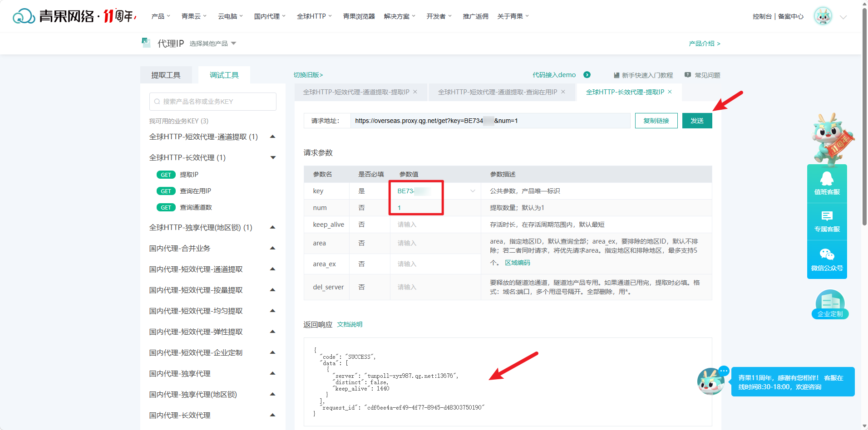
Task: Click the 微信公众号 WeChat icon
Action: [827, 254]
